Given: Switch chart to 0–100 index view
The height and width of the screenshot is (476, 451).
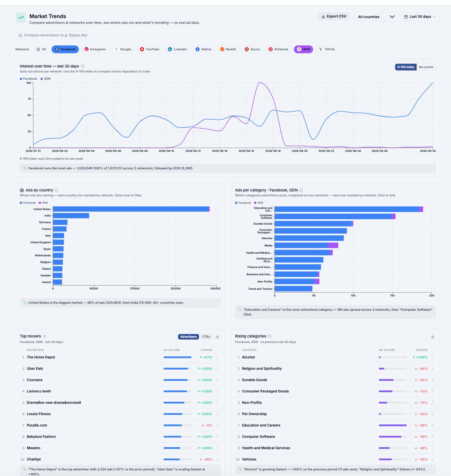Looking at the screenshot, I should (x=406, y=67).
